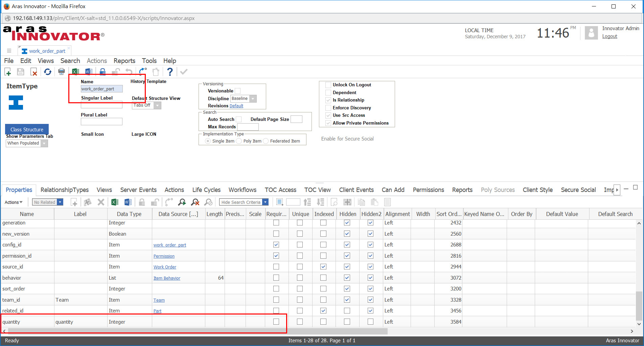Expand more tabs with the right arrow

coord(617,190)
